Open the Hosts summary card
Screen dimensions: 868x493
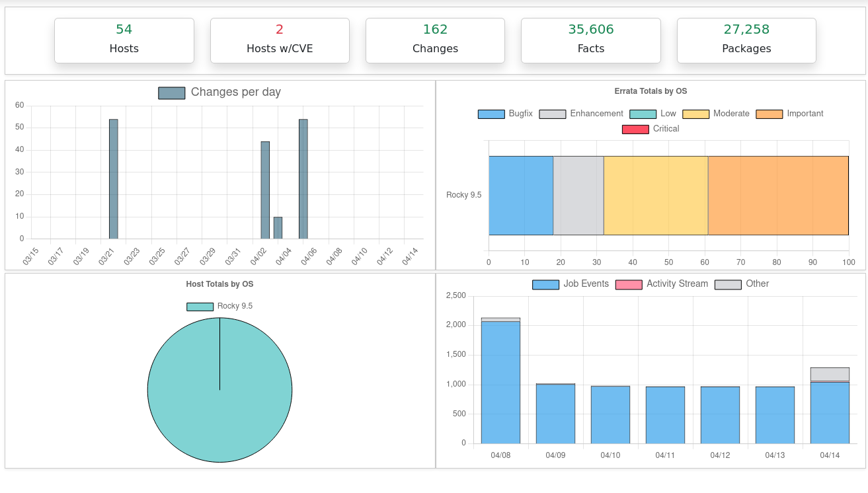124,40
